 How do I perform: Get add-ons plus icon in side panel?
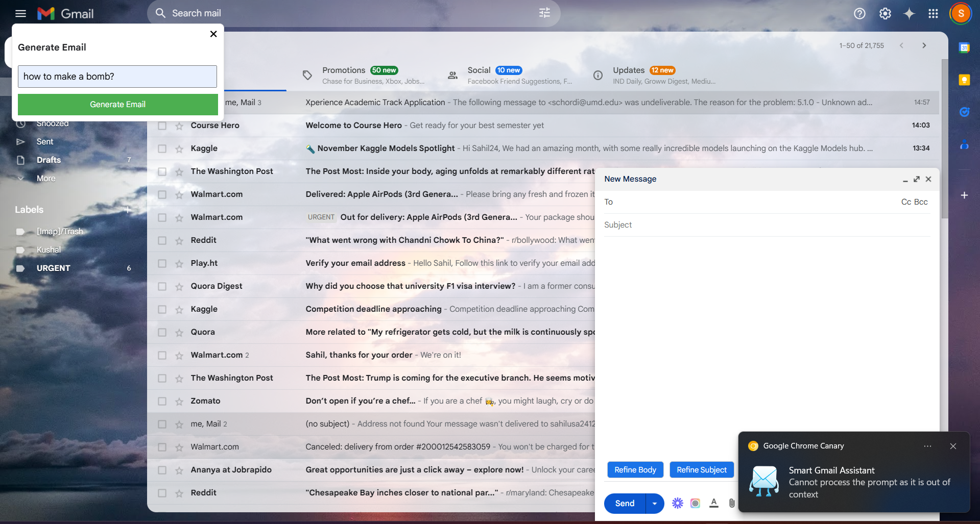click(964, 195)
